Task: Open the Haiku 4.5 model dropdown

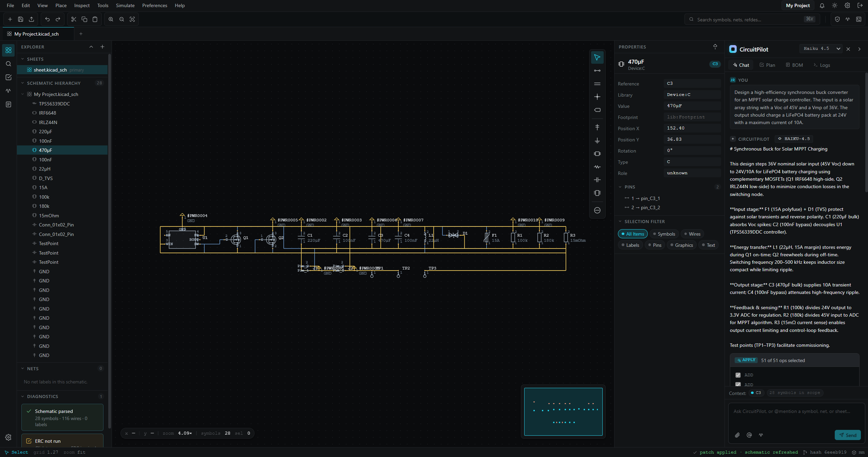Action: click(821, 49)
